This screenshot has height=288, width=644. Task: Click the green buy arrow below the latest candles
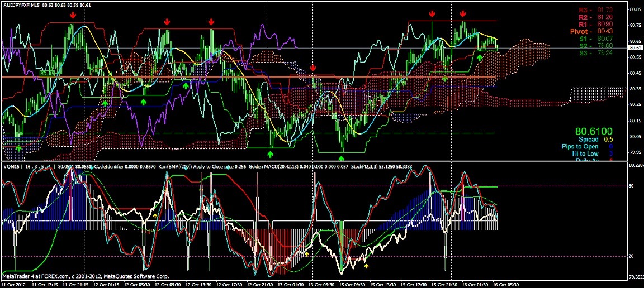click(x=479, y=58)
